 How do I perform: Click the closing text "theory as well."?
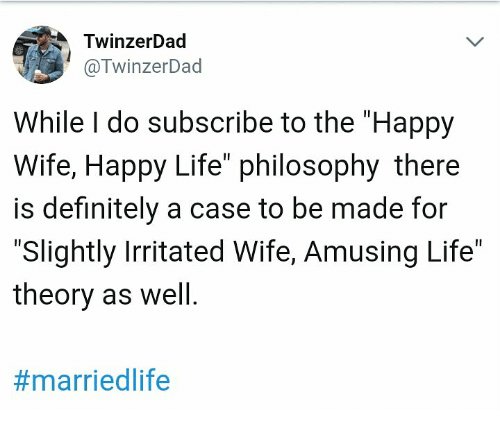[x=106, y=296]
